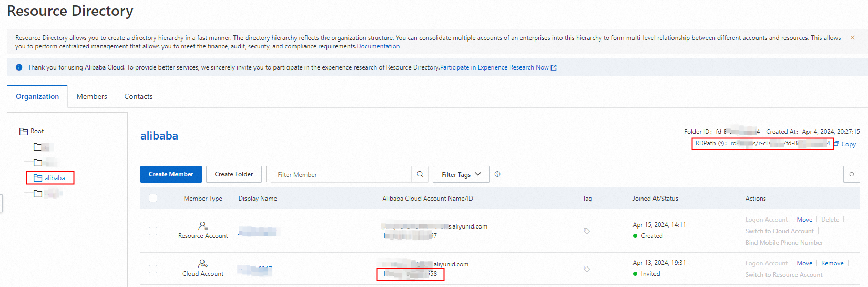Viewport: 868px width, 287px height.
Task: Click the search magnifier icon
Action: click(x=420, y=174)
